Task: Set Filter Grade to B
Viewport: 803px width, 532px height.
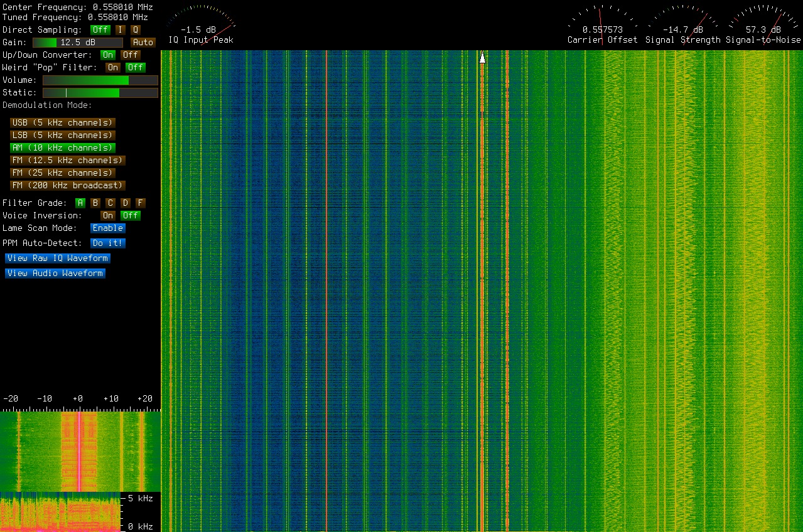Action: tap(95, 203)
